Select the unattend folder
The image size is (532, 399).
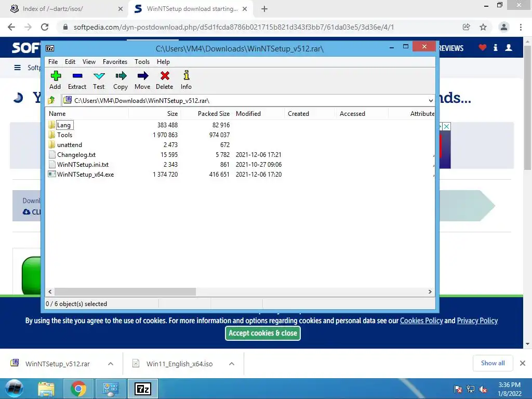coord(70,145)
